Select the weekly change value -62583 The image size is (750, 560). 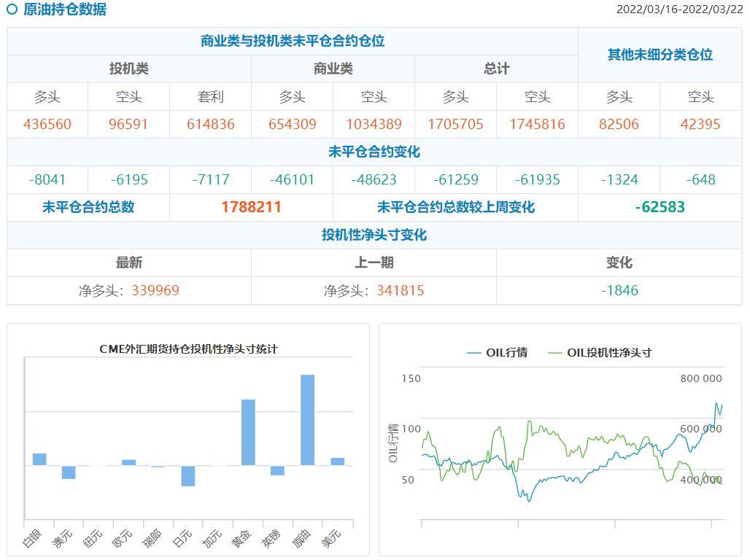pos(660,207)
